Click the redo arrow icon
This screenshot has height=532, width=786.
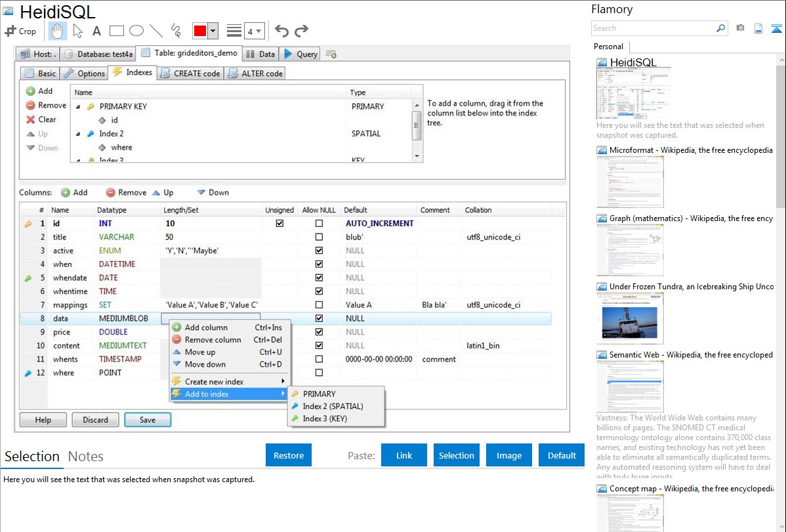(301, 31)
